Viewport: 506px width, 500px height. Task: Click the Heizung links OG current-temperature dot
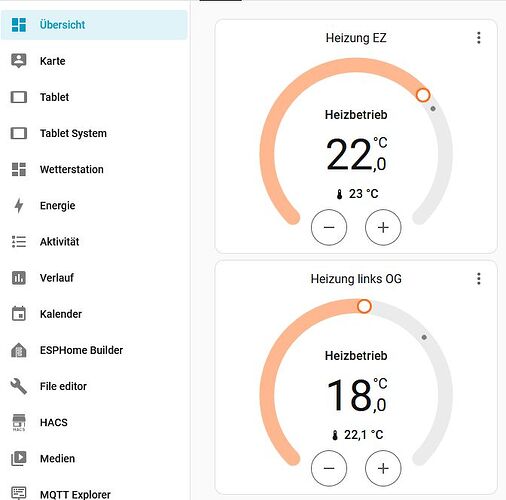pyautogui.click(x=424, y=337)
